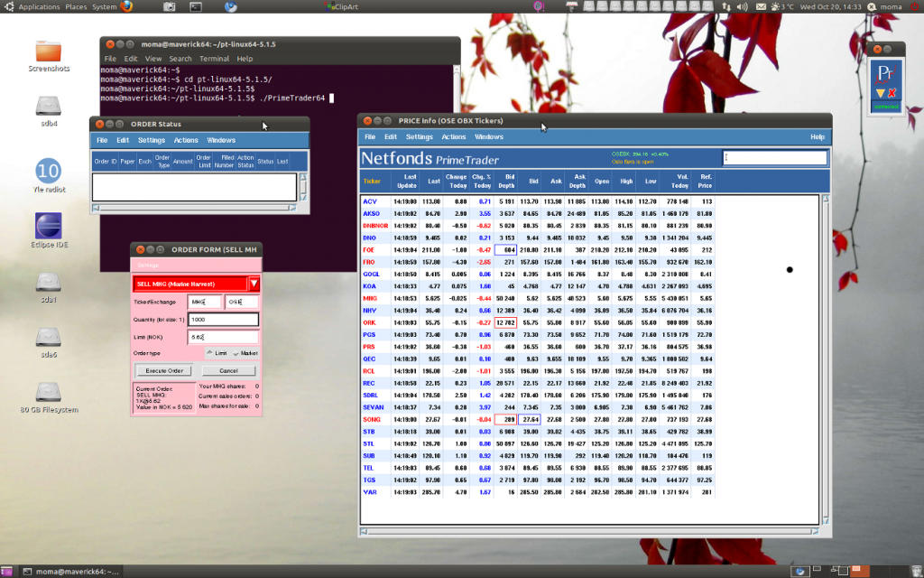This screenshot has width=924, height=578.
Task: Open the Applications menu
Action: click(x=39, y=6)
